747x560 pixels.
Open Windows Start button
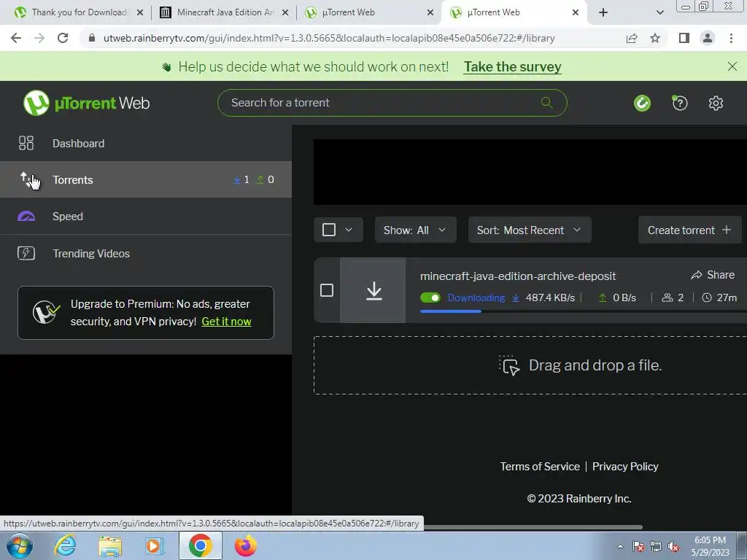tap(20, 545)
